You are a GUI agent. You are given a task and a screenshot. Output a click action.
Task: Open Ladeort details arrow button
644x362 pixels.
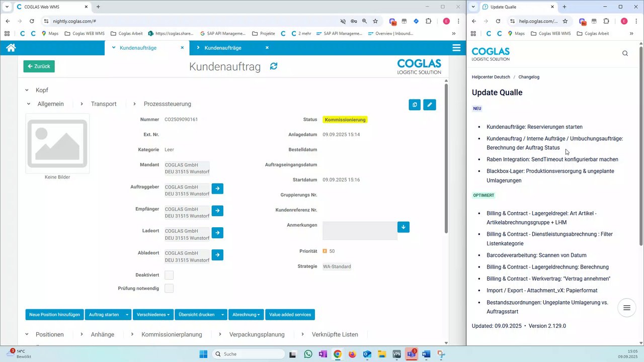point(217,233)
